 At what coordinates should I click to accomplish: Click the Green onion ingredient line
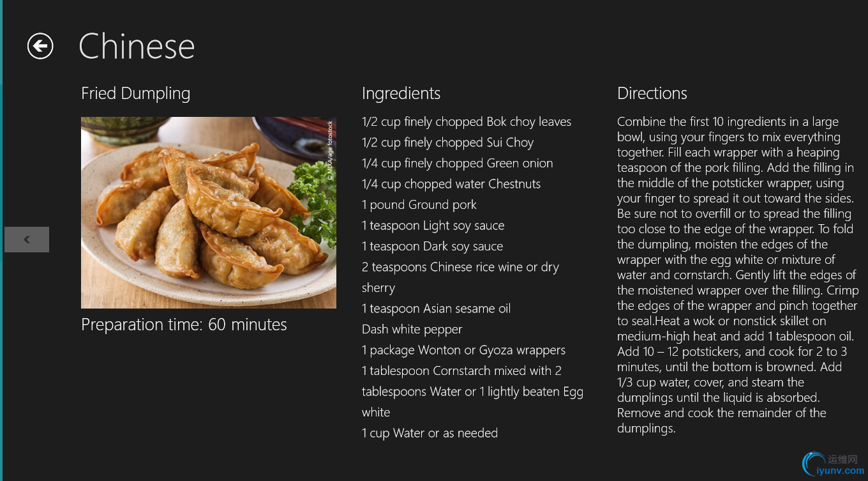[457, 164]
